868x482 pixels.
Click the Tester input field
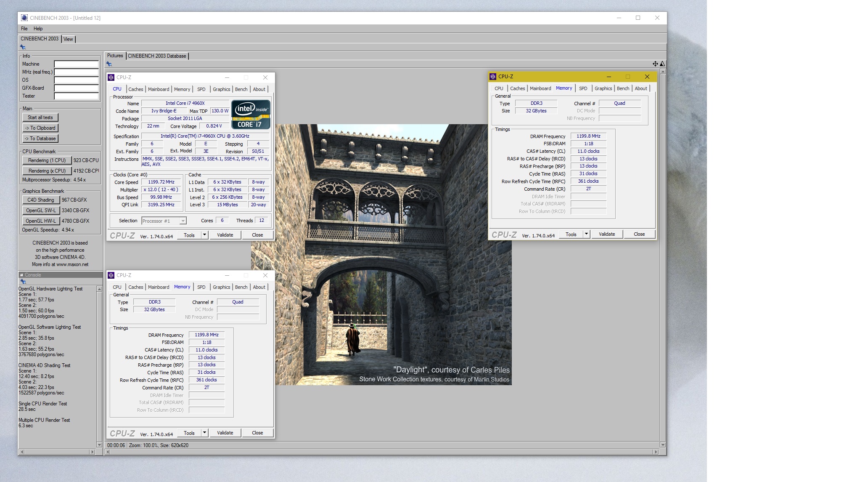(x=76, y=96)
